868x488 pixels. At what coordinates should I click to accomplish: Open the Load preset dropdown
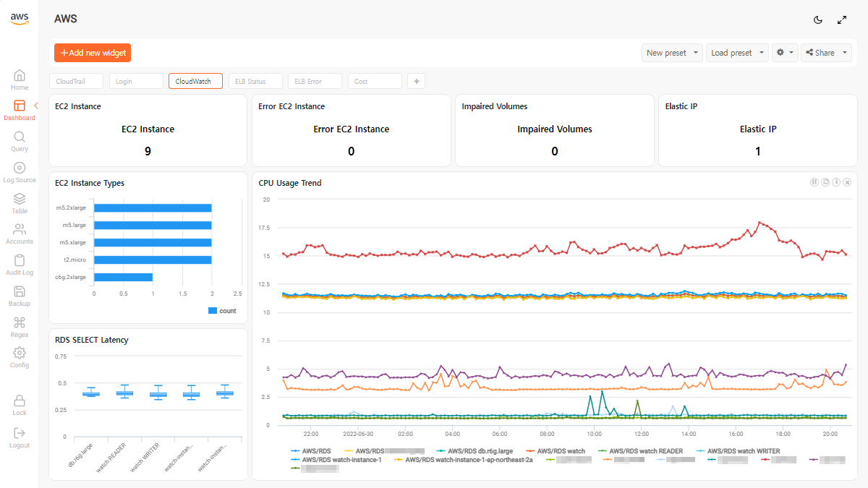click(737, 53)
